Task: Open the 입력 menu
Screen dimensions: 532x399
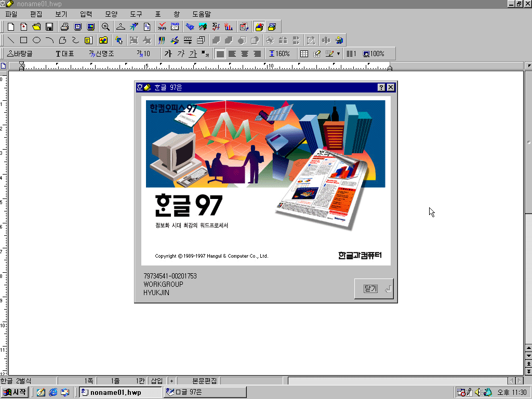Action: pyautogui.click(x=86, y=14)
